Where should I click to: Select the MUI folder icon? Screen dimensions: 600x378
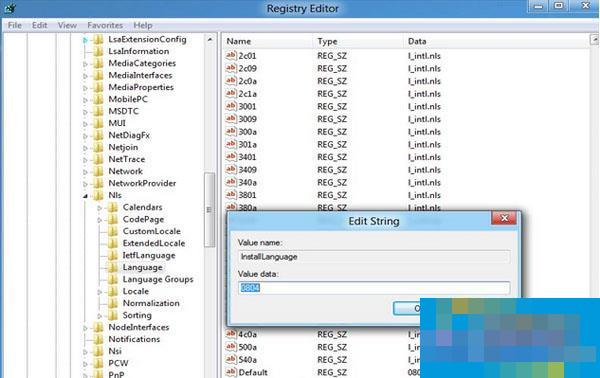coord(99,123)
